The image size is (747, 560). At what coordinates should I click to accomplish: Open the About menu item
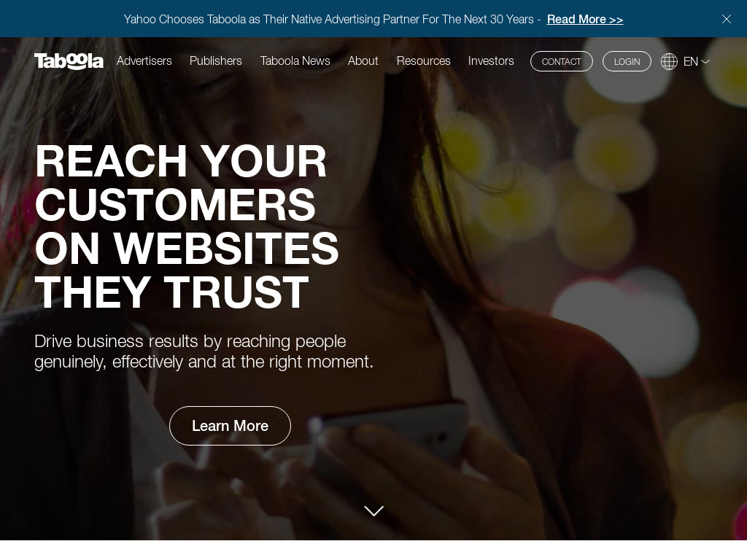(x=363, y=61)
